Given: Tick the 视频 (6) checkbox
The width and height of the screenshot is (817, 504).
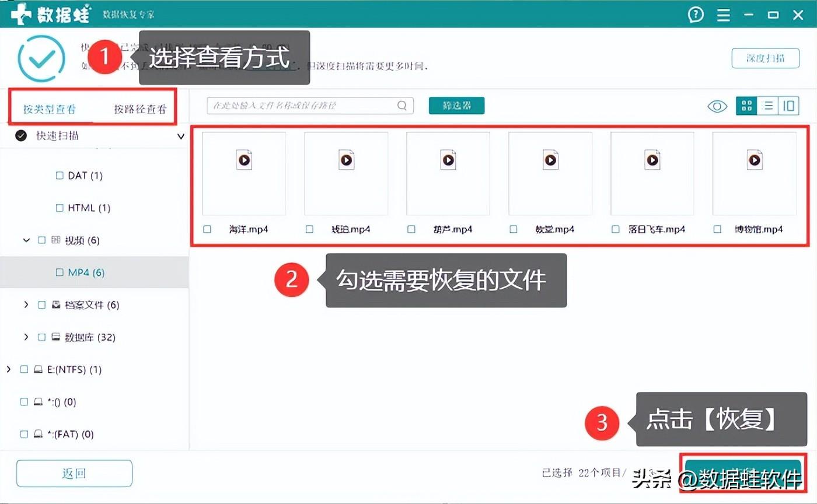Looking at the screenshot, I should (x=41, y=240).
